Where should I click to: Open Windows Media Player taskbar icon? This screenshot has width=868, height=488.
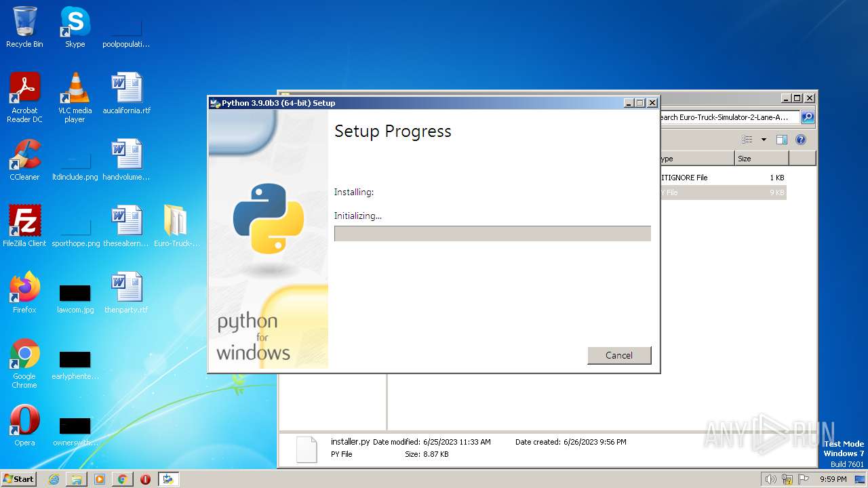click(x=100, y=479)
